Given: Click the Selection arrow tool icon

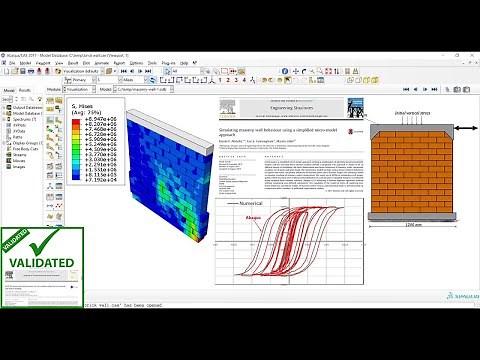Looking at the screenshot, I should [x=167, y=71].
